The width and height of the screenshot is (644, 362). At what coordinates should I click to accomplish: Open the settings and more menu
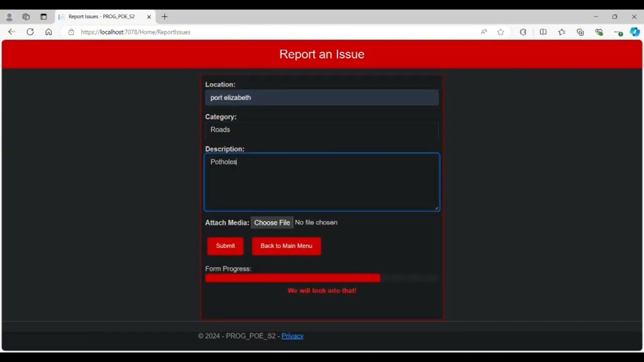click(x=618, y=32)
